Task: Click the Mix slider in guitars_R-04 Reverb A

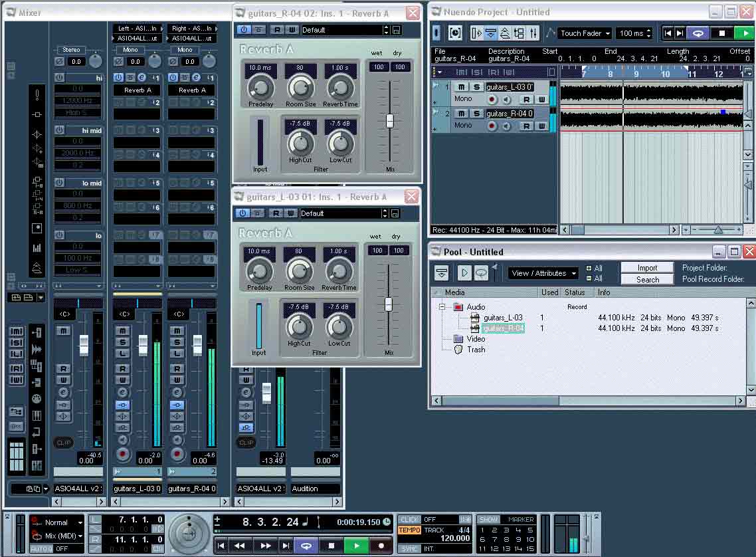Action: coord(390,120)
